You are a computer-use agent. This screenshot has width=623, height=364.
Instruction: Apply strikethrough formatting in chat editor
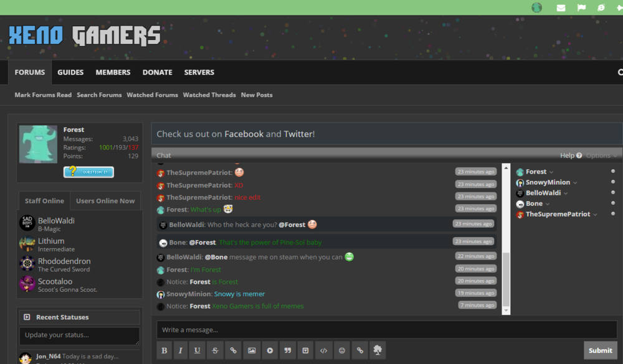215,350
